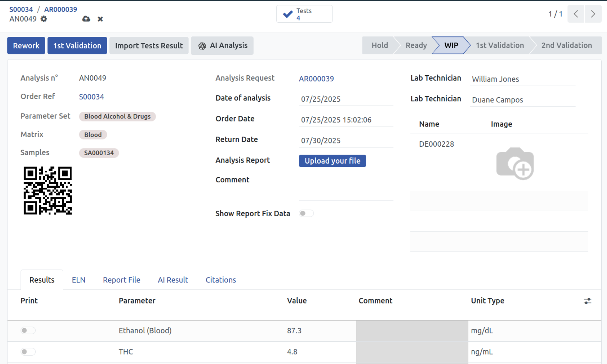Open Analysis Request AR000039 field link
The image size is (607, 364).
(316, 79)
